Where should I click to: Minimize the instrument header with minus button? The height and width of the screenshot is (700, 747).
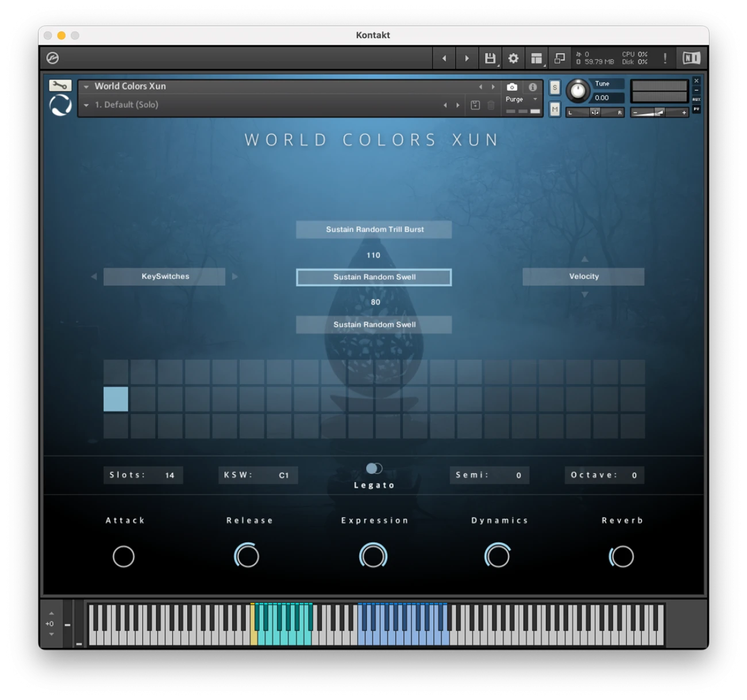(x=696, y=90)
